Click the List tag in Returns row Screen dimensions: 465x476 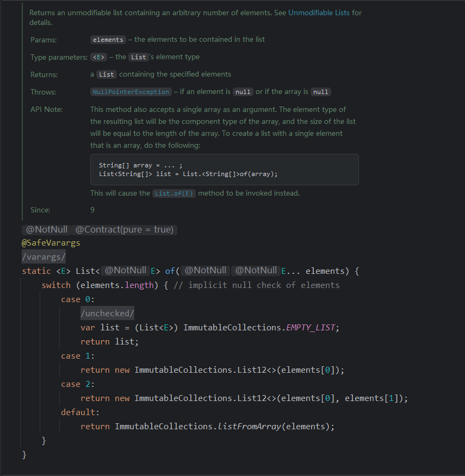point(107,74)
